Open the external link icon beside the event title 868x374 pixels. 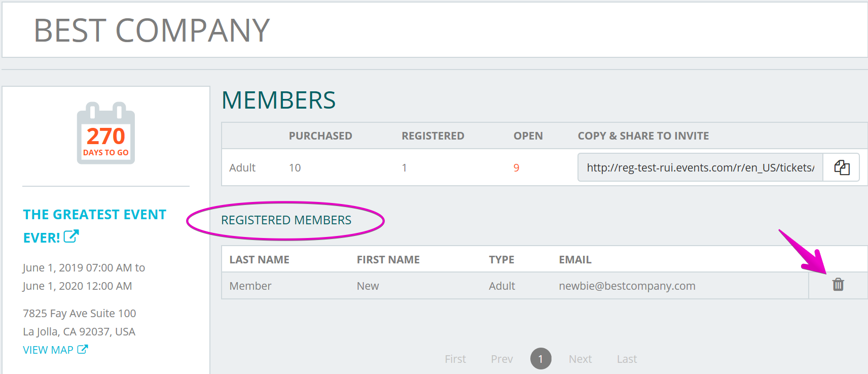click(71, 236)
